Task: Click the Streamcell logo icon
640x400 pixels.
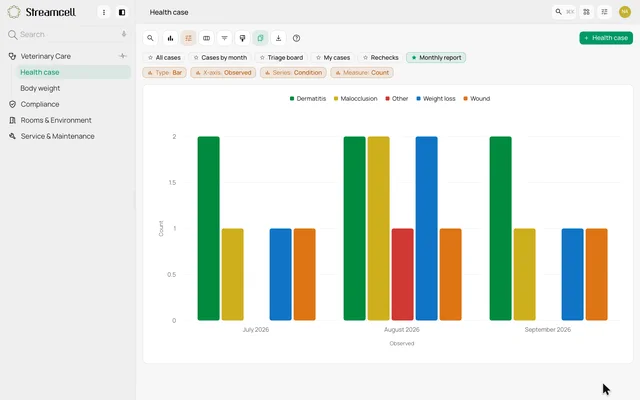Action: tap(14, 12)
